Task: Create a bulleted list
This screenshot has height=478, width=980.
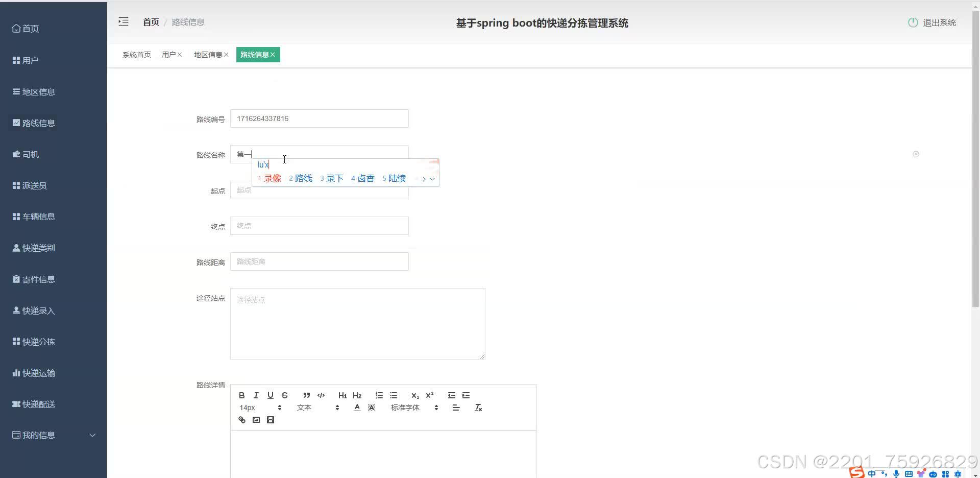Action: tap(394, 395)
